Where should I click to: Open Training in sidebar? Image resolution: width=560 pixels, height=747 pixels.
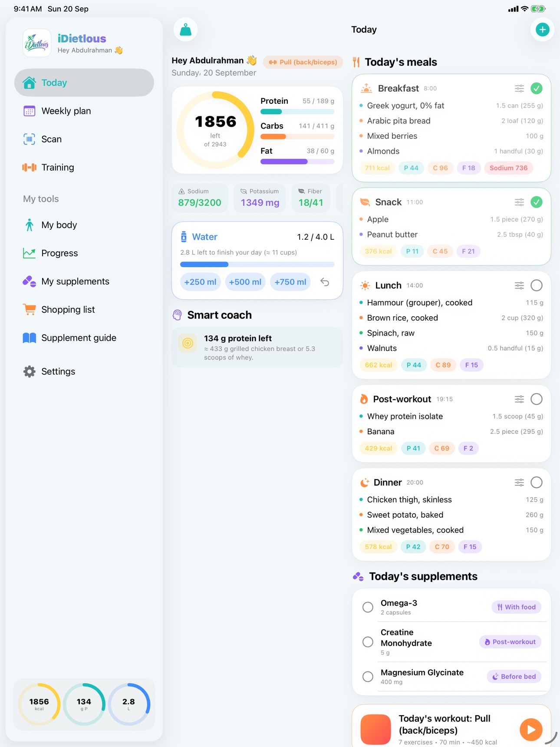(x=84, y=167)
